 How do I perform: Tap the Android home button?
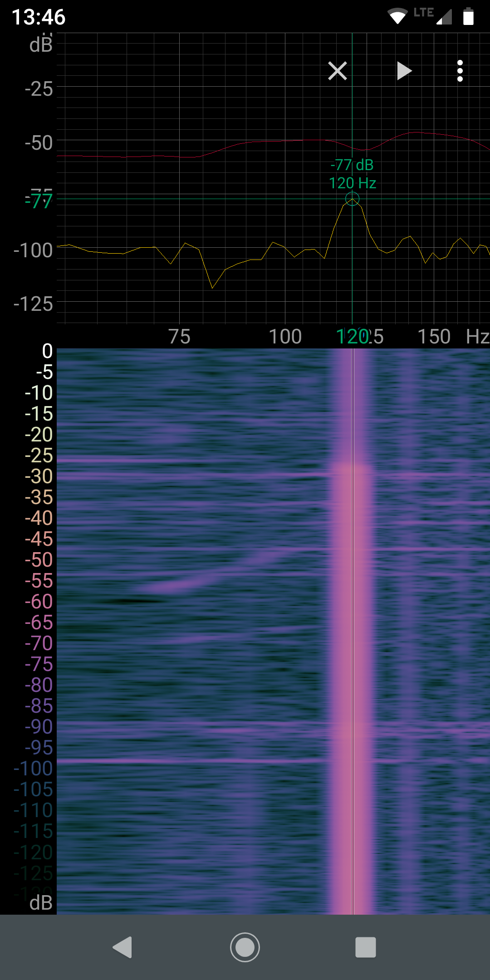tap(245, 947)
